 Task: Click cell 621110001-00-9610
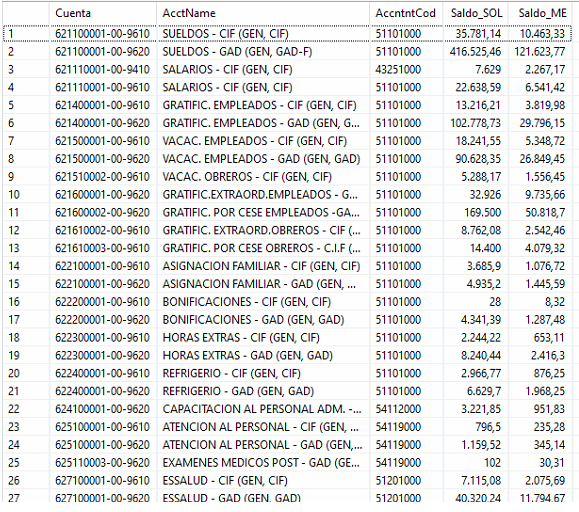pos(103,87)
